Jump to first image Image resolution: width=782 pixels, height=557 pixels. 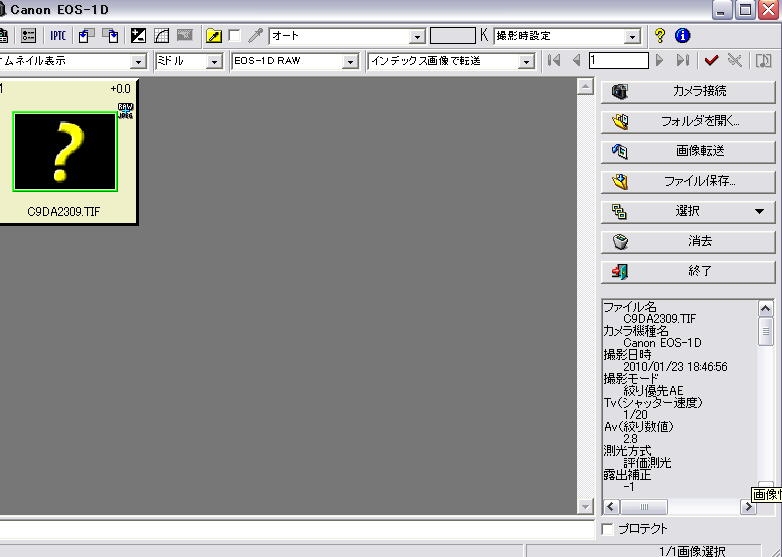(554, 60)
